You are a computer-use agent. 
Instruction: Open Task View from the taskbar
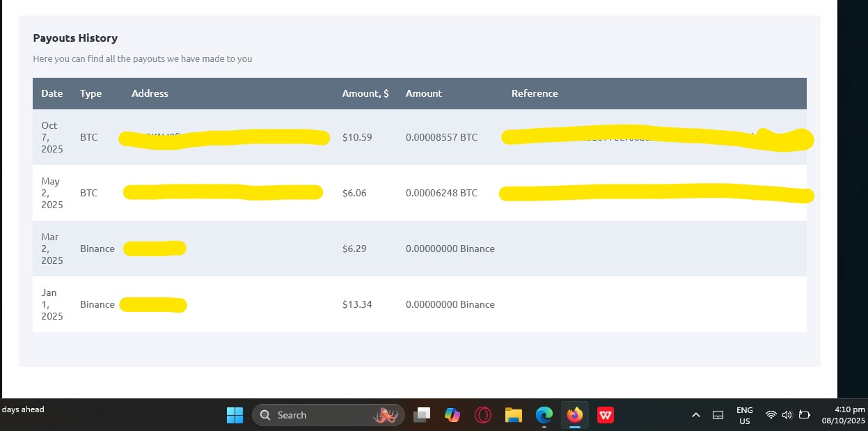pyautogui.click(x=421, y=415)
